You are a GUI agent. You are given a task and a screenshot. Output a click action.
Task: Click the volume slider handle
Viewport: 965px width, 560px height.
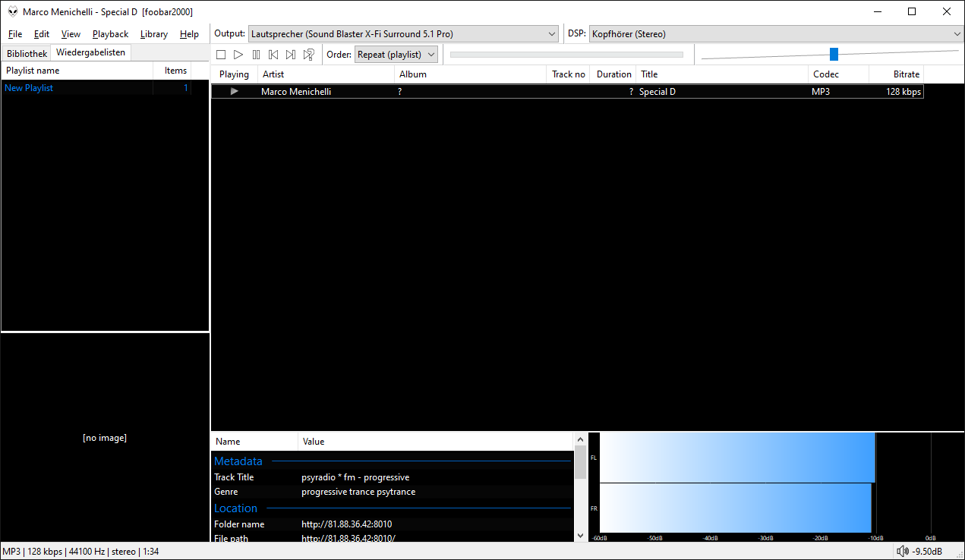pyautogui.click(x=834, y=54)
